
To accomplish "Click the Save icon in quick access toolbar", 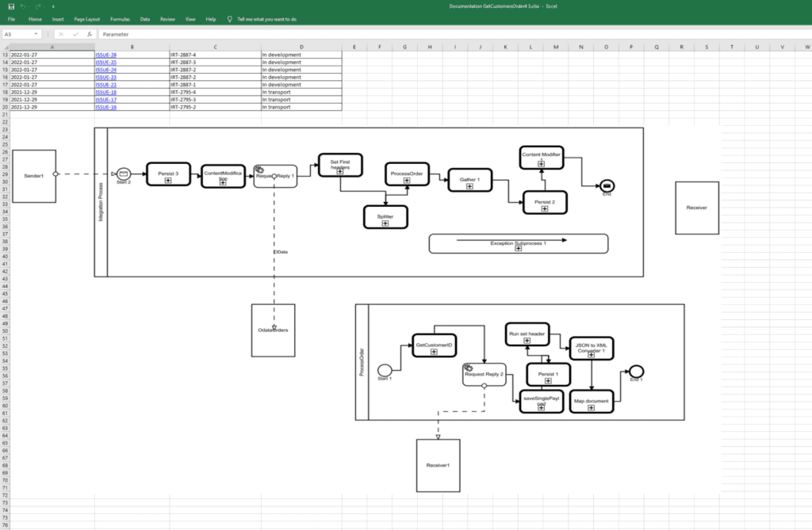I will (11, 6).
